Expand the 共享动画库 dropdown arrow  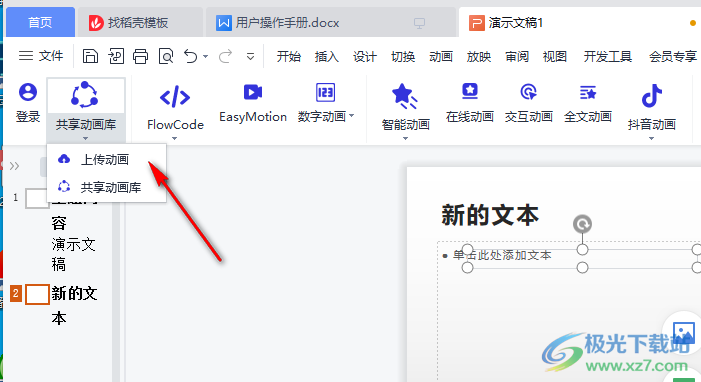point(85,138)
